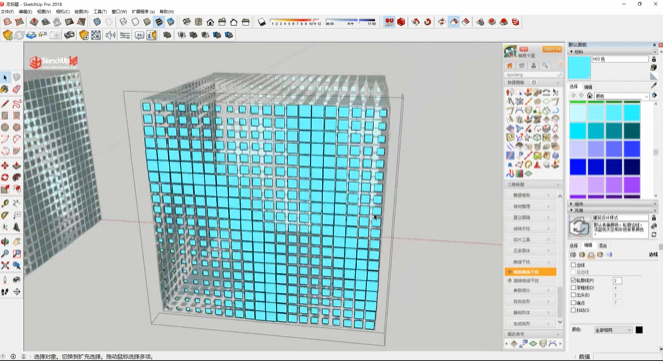Open the 颜色 material library dropdown
663x361 pixels.
[x=622, y=96]
